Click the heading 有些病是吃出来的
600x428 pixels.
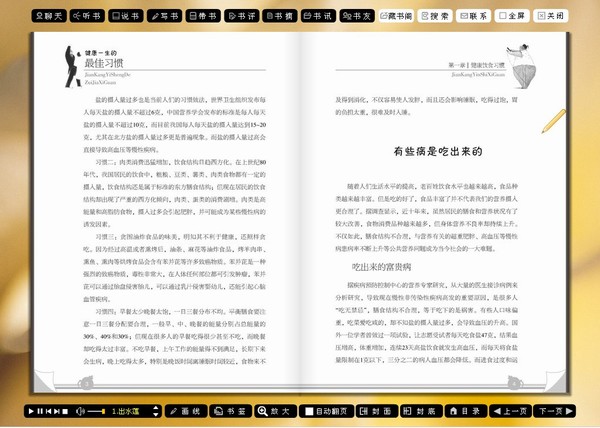pos(438,151)
